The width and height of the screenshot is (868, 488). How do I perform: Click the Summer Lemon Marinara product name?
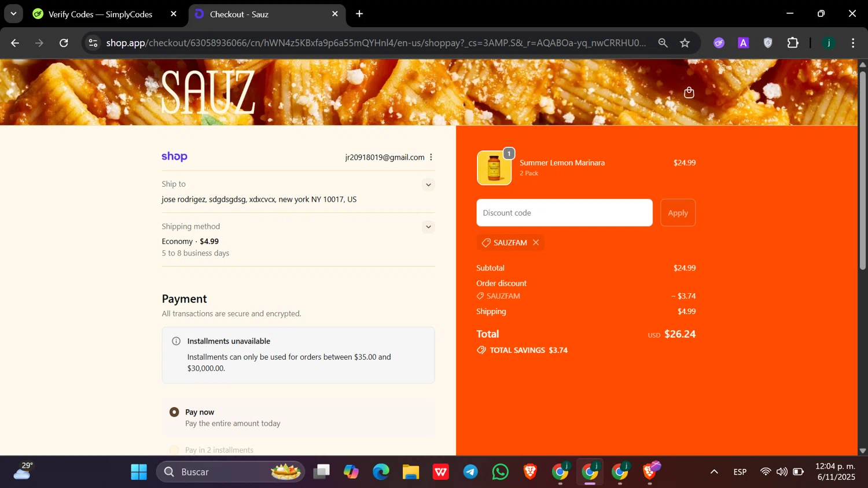562,163
